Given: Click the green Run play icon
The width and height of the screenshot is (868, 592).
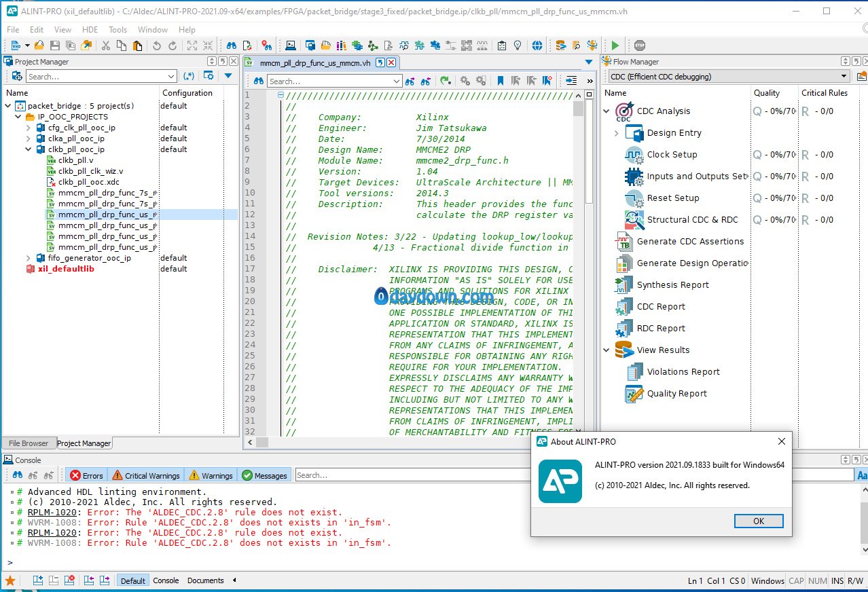Looking at the screenshot, I should click(x=615, y=45).
